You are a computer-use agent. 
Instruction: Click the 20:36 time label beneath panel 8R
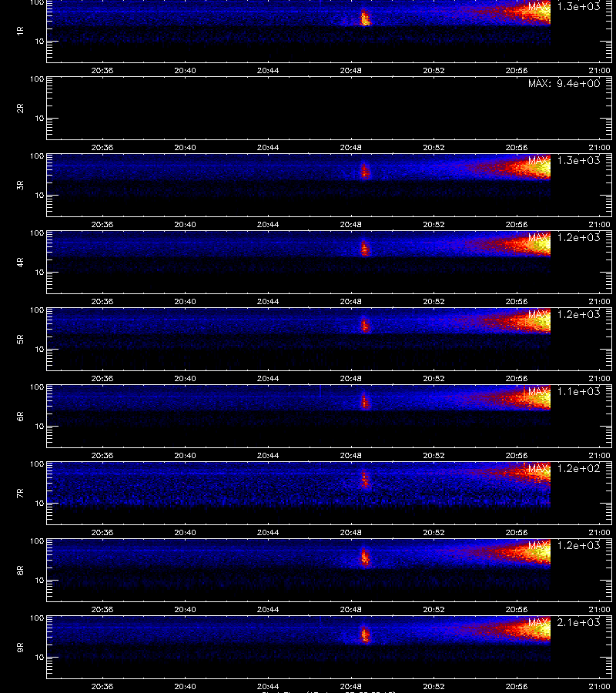102,609
